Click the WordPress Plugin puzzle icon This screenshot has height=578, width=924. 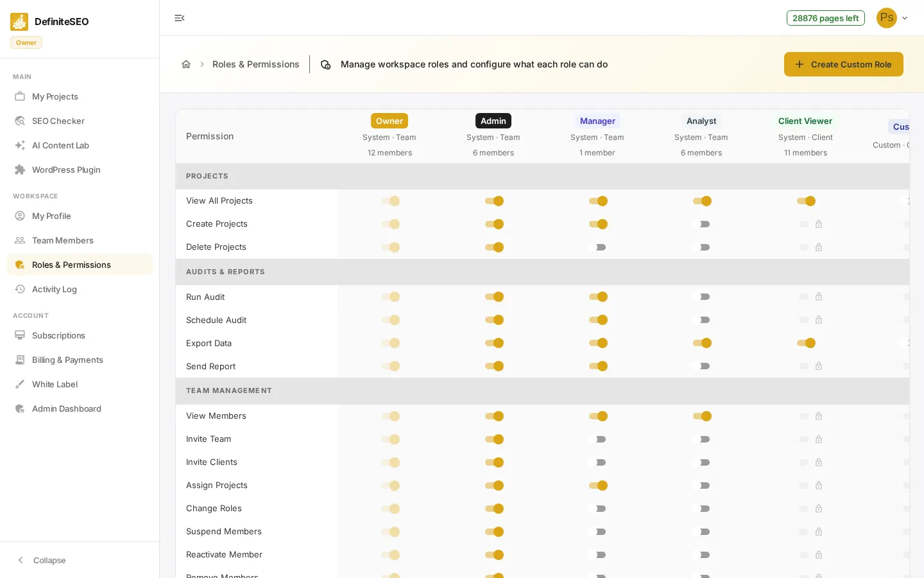[x=20, y=170]
